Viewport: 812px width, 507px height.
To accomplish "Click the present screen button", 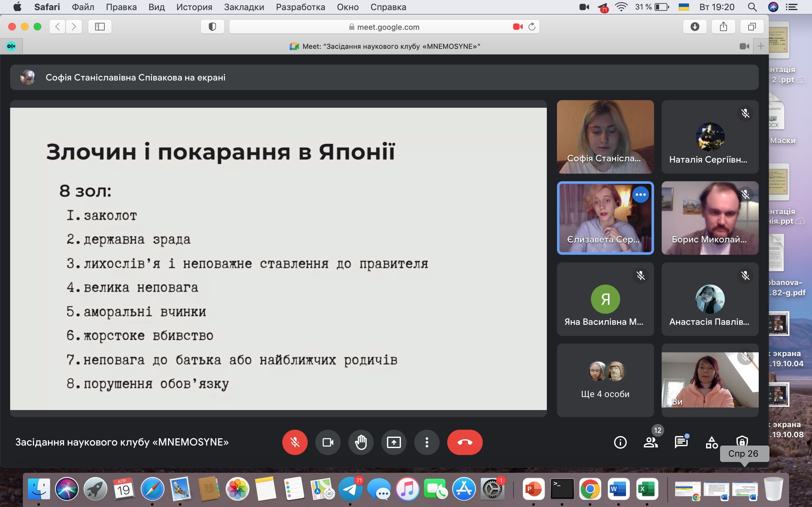I will [x=394, y=442].
